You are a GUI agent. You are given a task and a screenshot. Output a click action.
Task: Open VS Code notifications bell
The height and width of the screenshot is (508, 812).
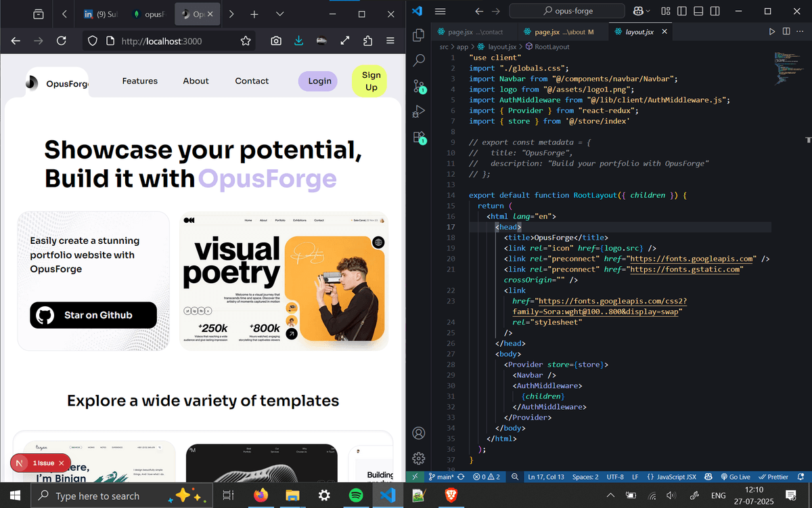pos(800,477)
